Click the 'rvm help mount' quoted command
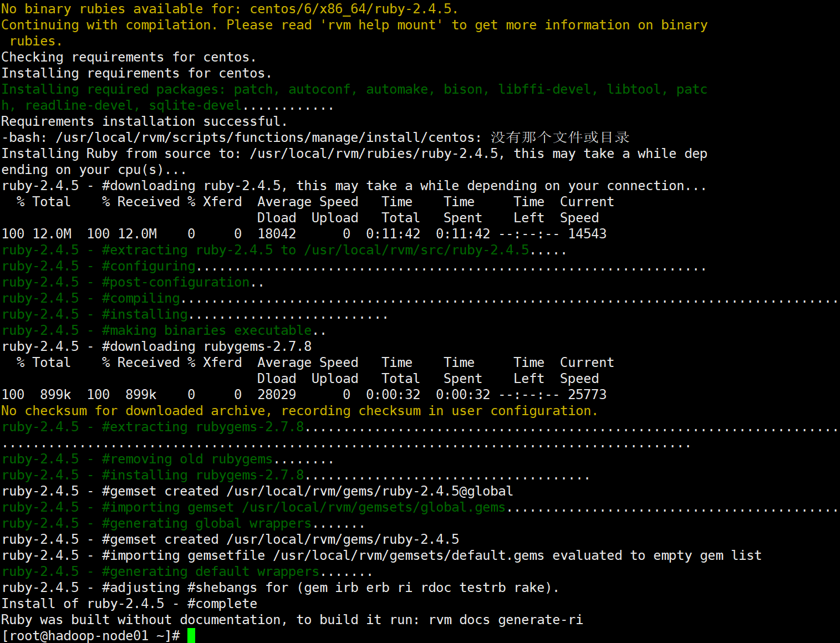Viewport: 840px width, 643px height. 381,25
